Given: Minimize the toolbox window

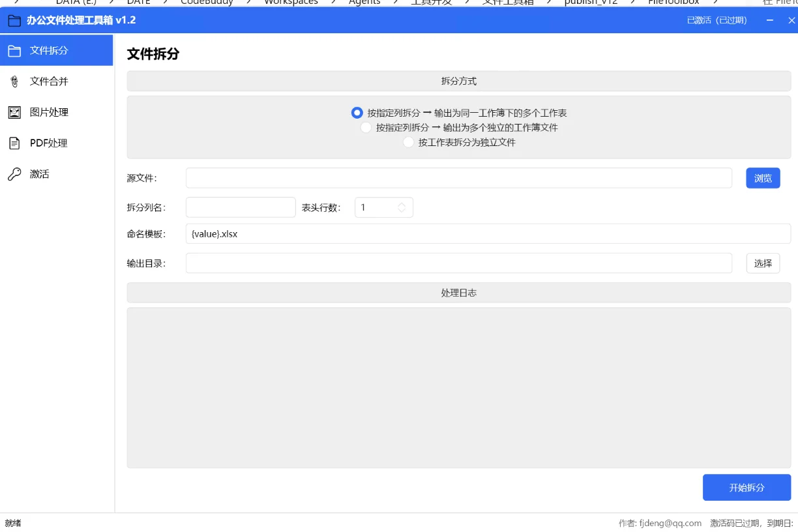Looking at the screenshot, I should [771, 20].
